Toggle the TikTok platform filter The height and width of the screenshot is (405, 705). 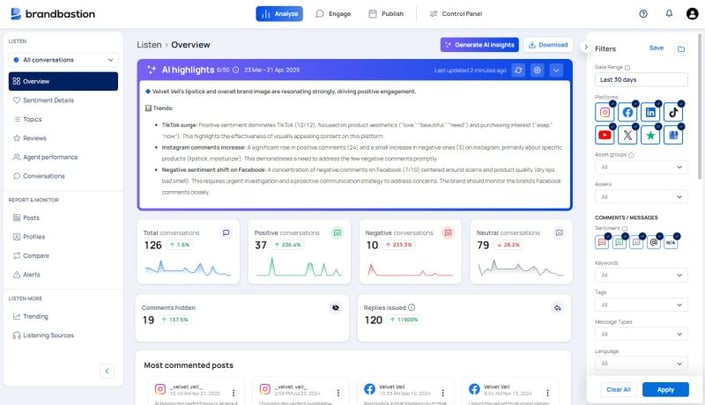pos(674,112)
